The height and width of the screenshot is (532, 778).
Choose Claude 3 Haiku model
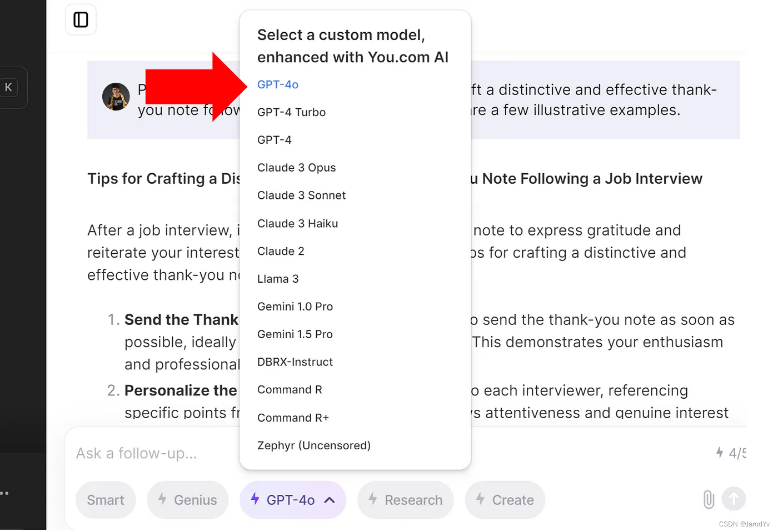298,223
